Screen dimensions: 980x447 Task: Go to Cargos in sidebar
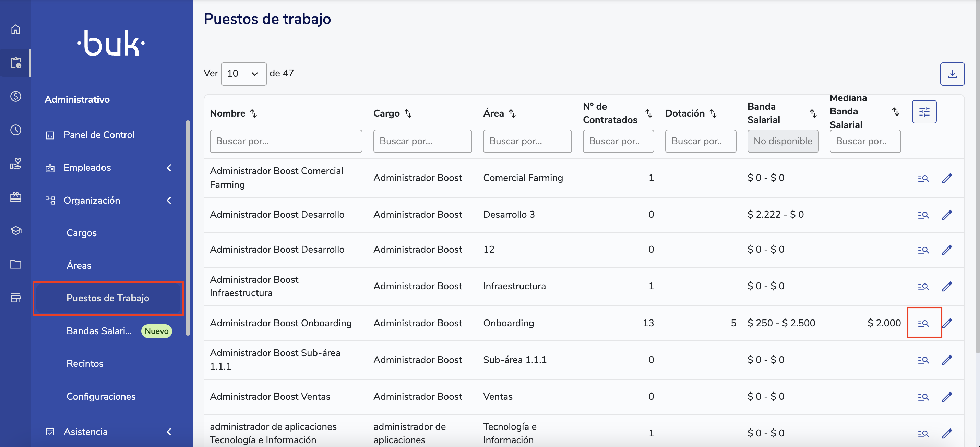81,233
